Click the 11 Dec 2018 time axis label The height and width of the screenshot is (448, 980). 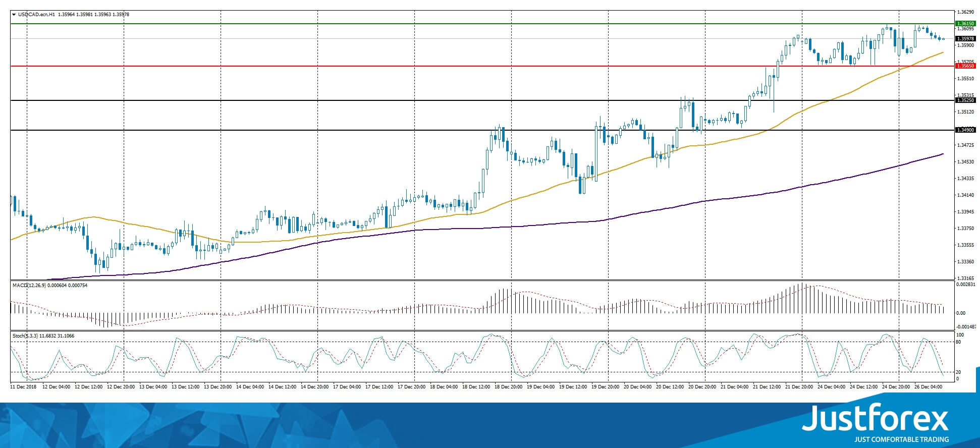(23, 386)
